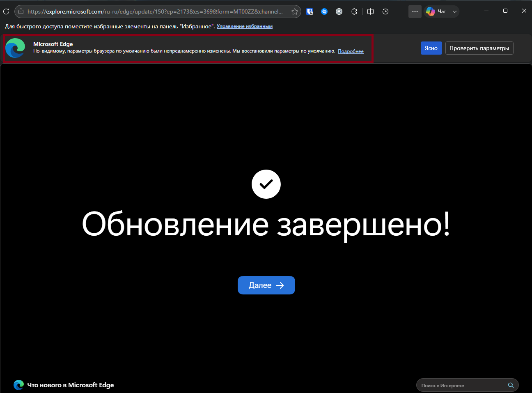Dismiss the notification with the Ясно button

coord(431,48)
